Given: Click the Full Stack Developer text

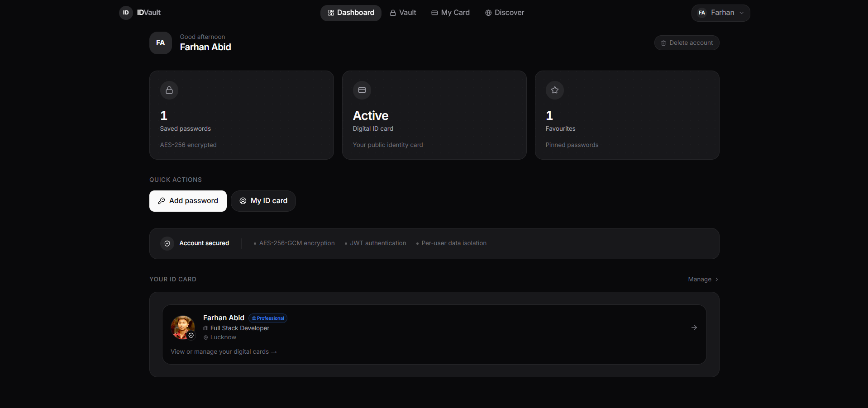Looking at the screenshot, I should [240, 328].
